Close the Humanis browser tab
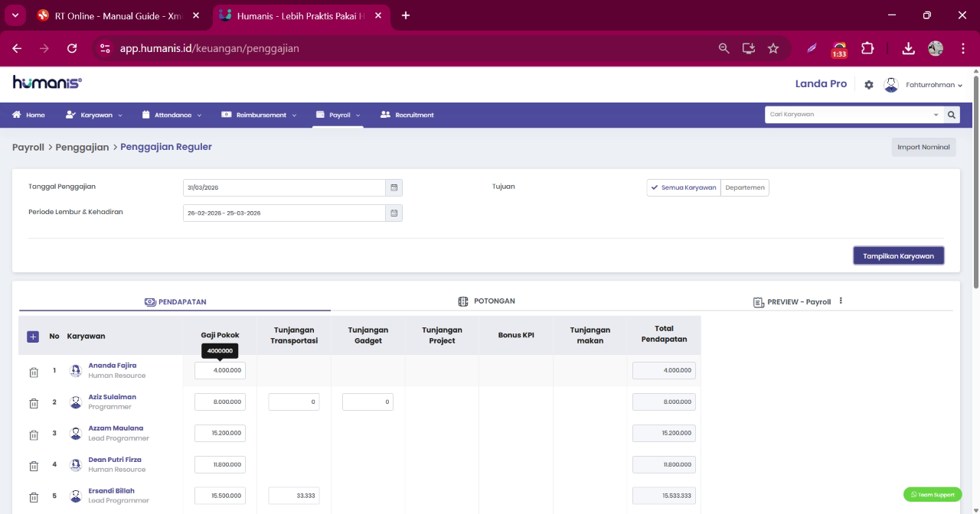The width and height of the screenshot is (980, 514). (378, 15)
